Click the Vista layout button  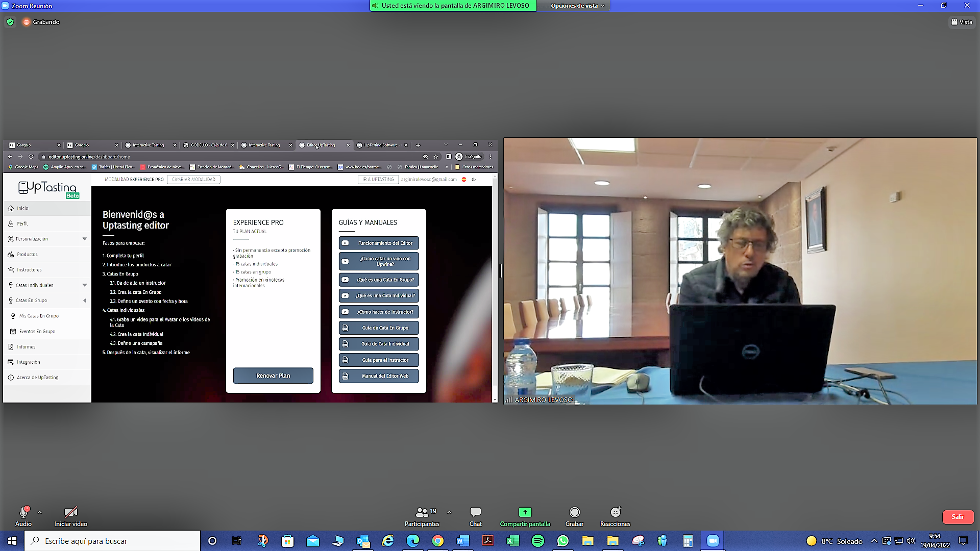[962, 22]
